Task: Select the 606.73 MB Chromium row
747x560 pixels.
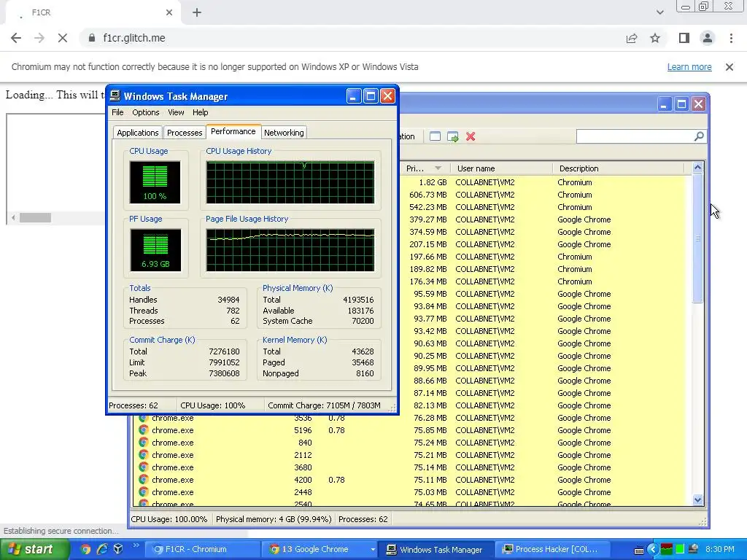Action: tap(546, 195)
